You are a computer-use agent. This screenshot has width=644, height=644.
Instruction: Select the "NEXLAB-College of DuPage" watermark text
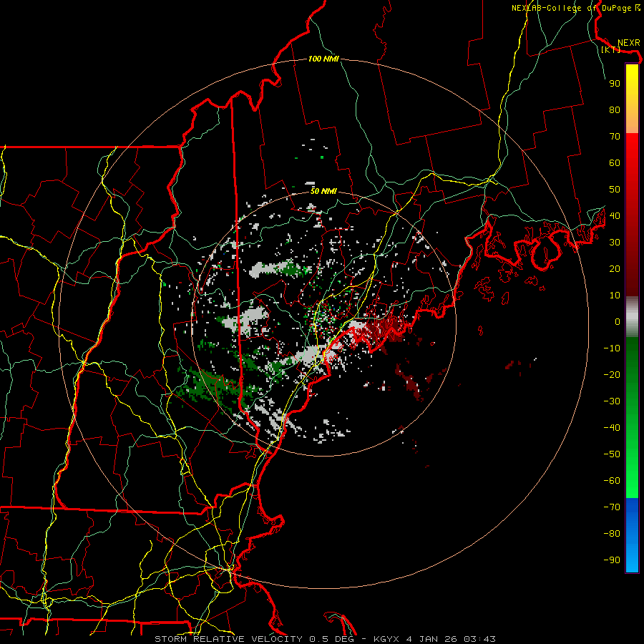pyautogui.click(x=571, y=8)
